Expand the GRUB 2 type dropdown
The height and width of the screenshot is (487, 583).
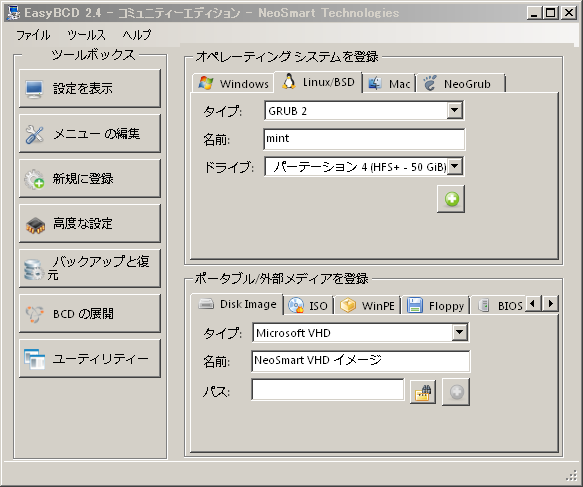(454, 110)
